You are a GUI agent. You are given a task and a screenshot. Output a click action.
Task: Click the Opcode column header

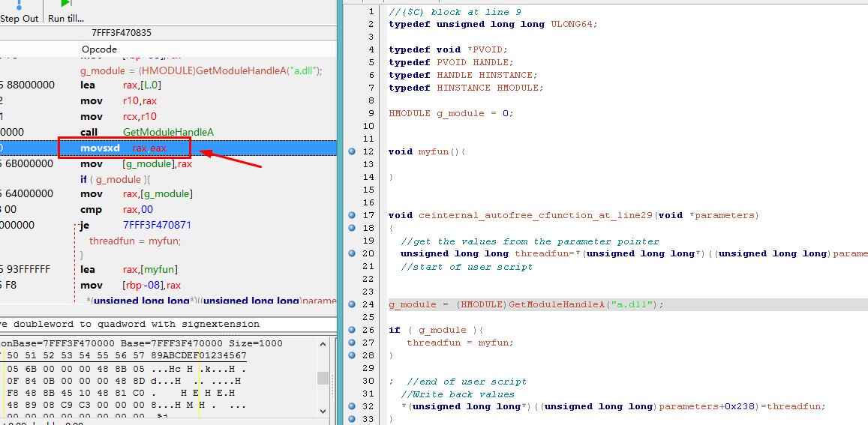(99, 49)
